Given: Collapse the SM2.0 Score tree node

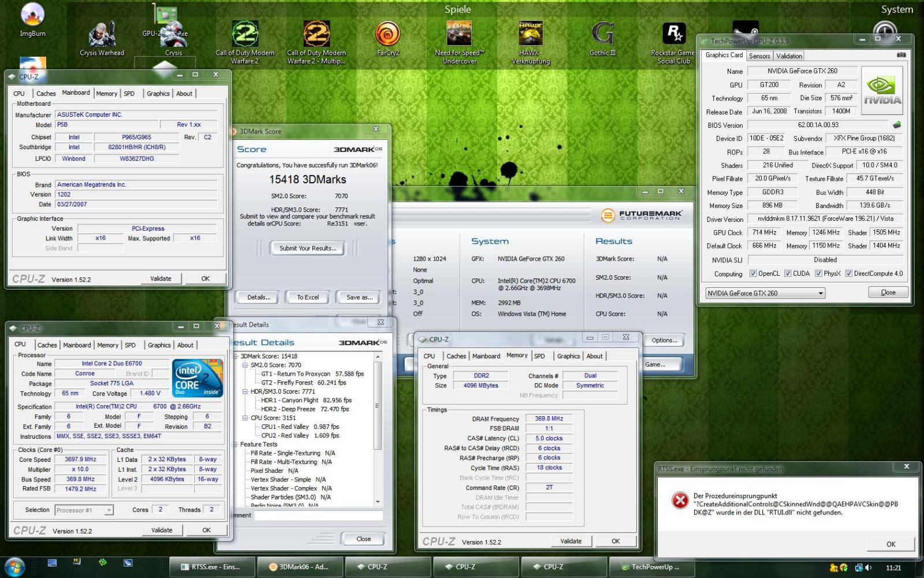Looking at the screenshot, I should tap(245, 365).
